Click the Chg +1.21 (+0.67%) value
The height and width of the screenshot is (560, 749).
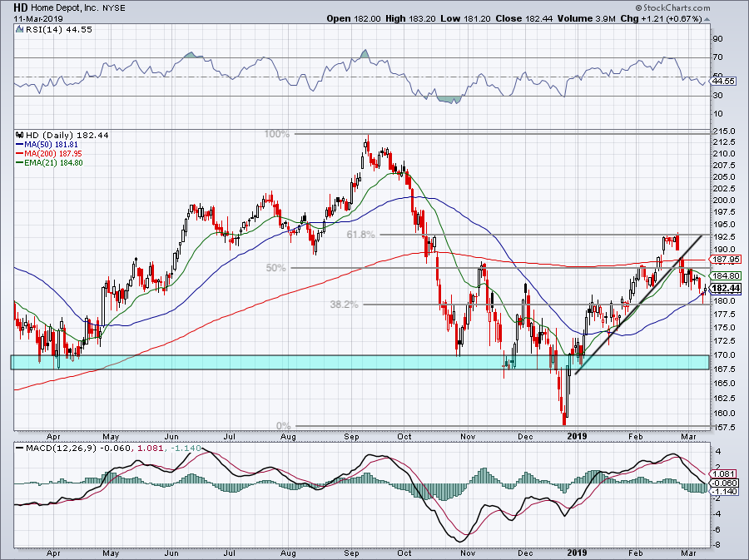[x=662, y=18]
